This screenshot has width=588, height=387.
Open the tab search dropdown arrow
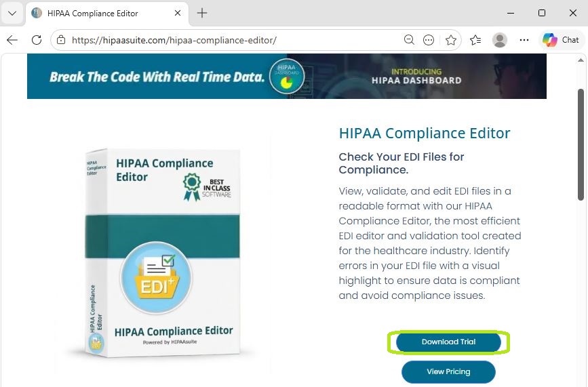point(12,13)
